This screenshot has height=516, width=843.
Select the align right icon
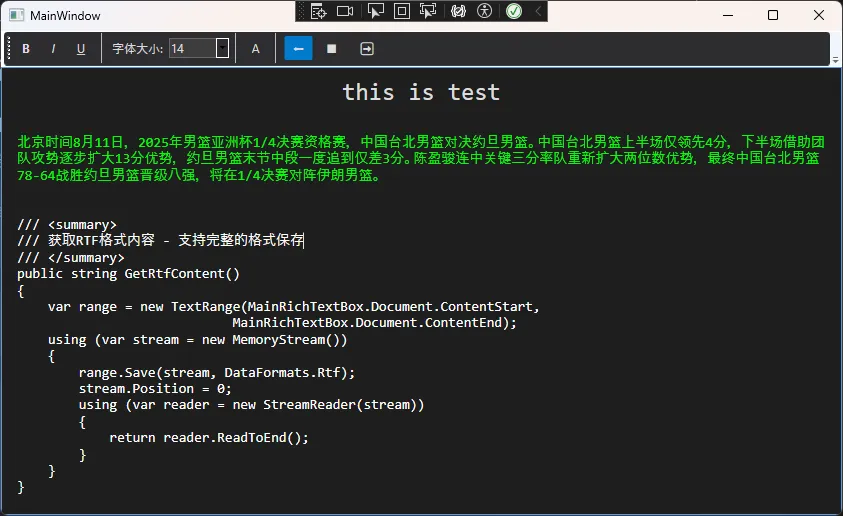(x=366, y=49)
